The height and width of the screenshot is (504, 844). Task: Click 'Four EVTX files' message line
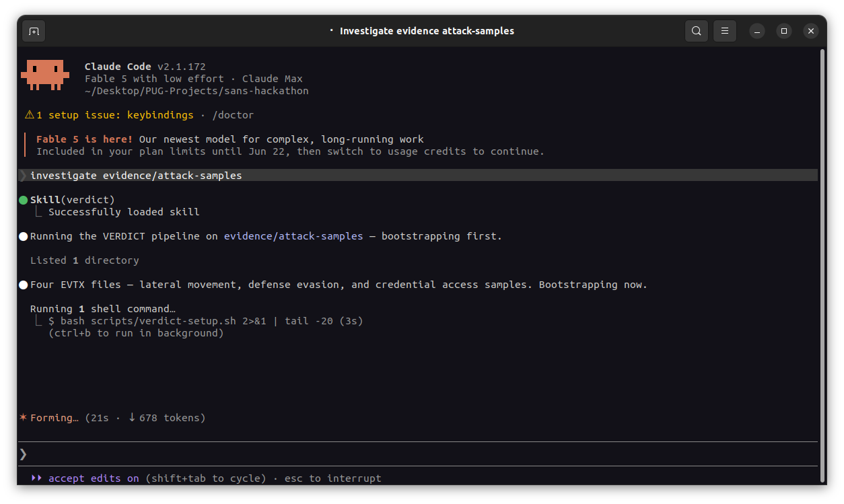pos(339,285)
